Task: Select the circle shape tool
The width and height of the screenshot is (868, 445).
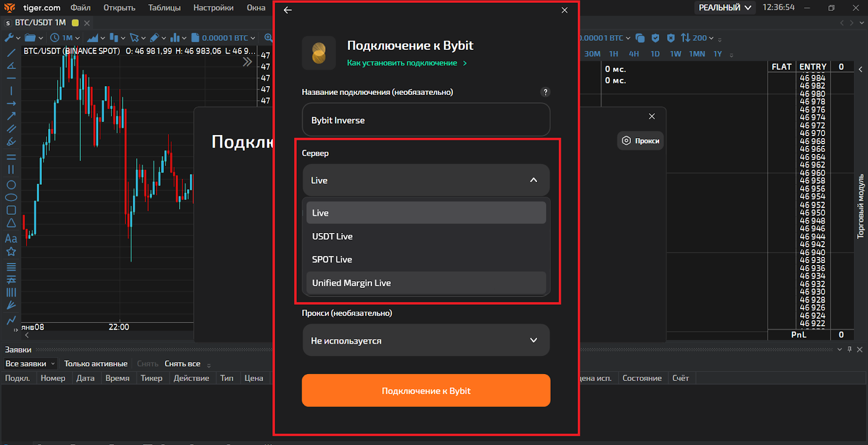Action: (x=11, y=185)
